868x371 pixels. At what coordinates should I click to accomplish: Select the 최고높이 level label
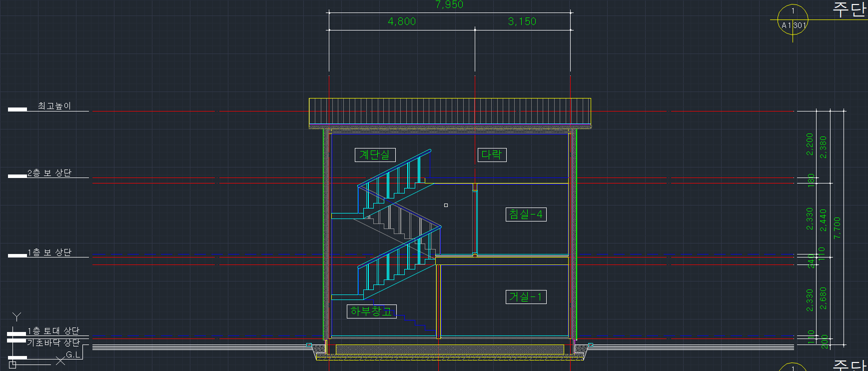(54, 106)
